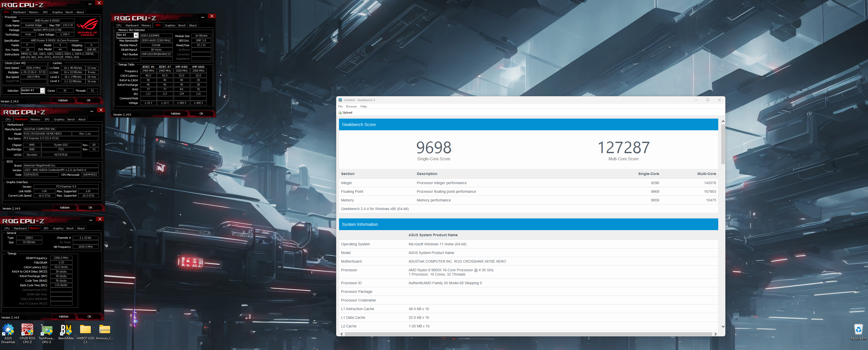Click AuthenticAMD Family 26 Processor ID
The image size is (868, 350).
(x=445, y=283)
